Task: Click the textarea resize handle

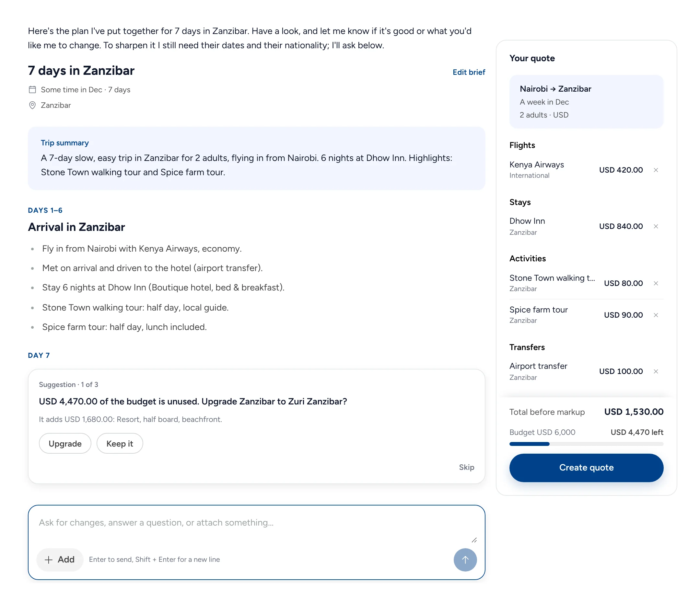Action: [x=474, y=540]
